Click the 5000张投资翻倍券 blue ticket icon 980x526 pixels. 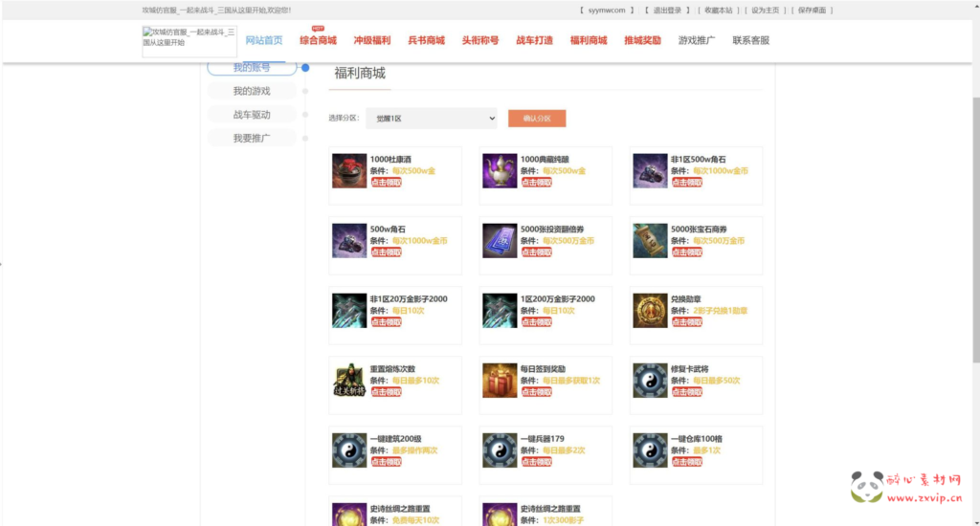click(x=500, y=241)
